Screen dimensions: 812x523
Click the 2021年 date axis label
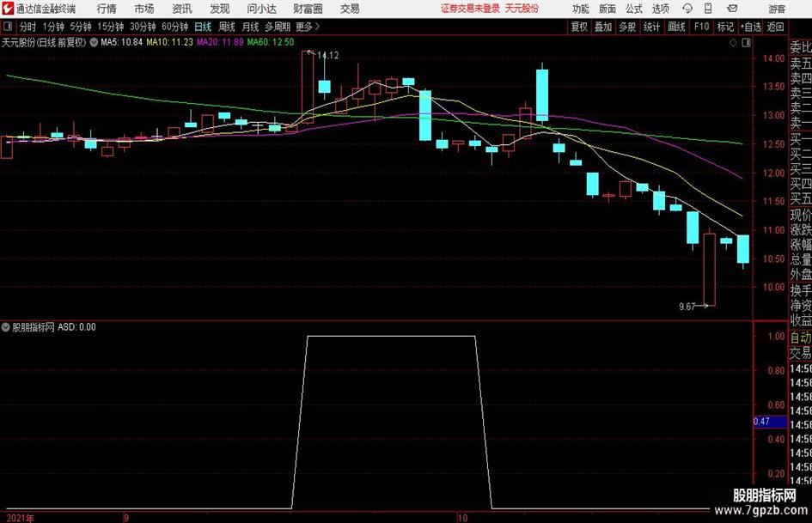point(21,518)
